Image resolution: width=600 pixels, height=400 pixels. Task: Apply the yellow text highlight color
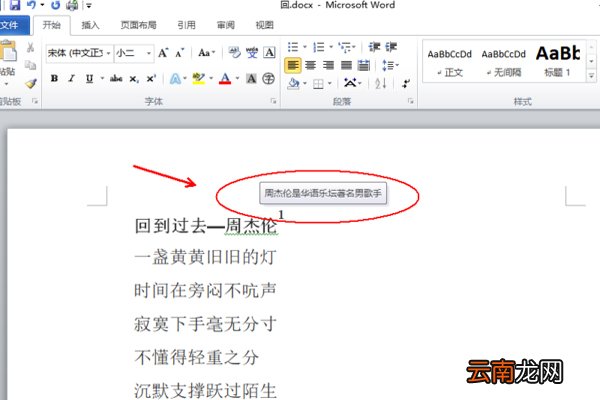point(198,79)
